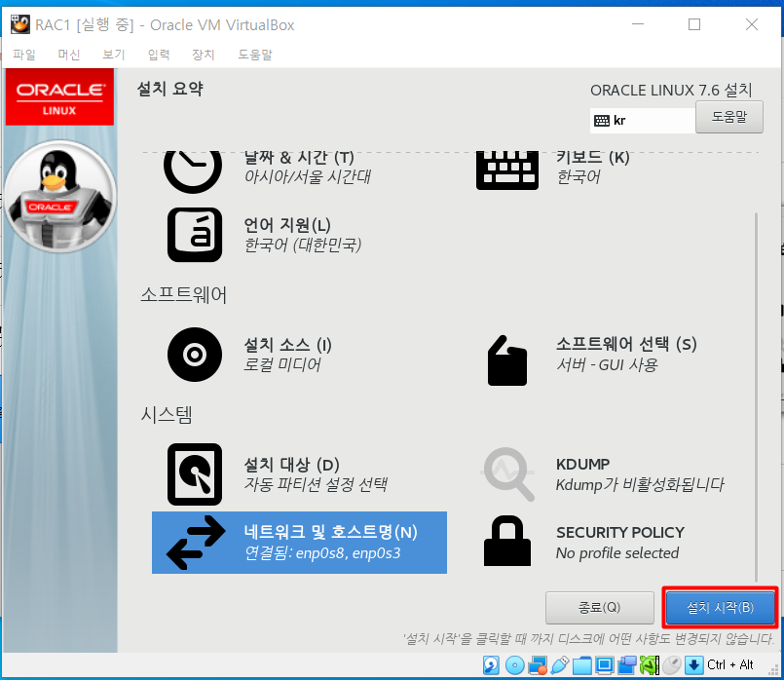Click the host key down-arrow icon
The width and height of the screenshot is (784, 680).
694,665
